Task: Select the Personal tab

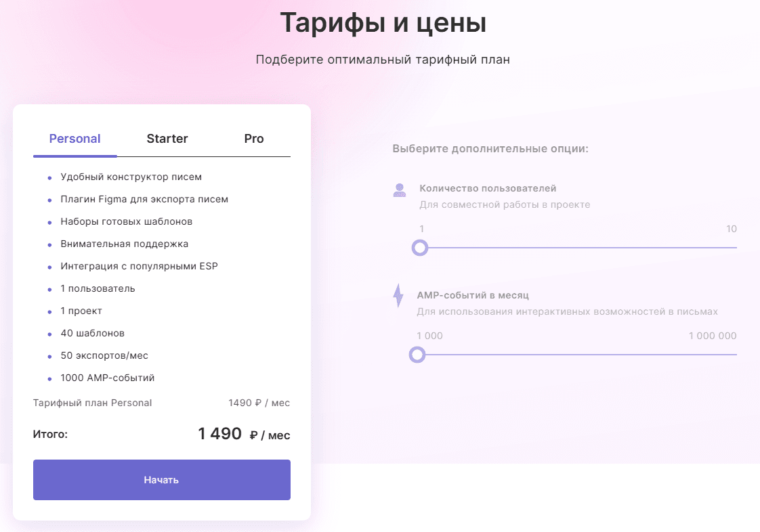Action: (75, 139)
